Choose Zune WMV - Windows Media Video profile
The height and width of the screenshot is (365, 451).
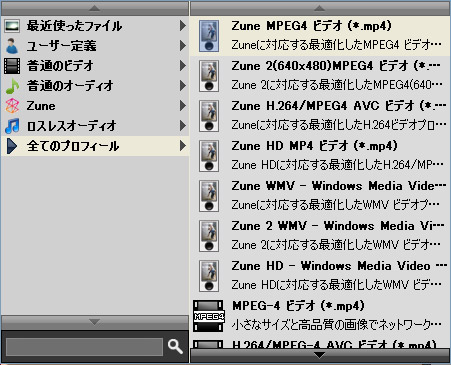320,196
